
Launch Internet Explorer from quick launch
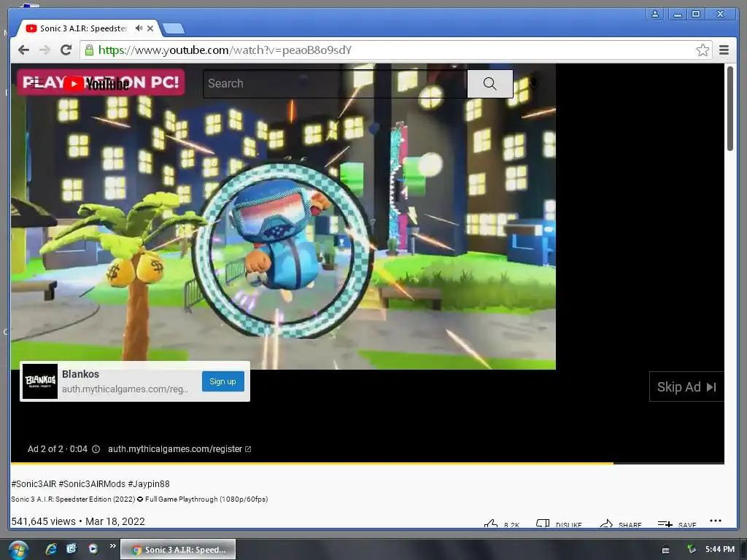coord(51,549)
